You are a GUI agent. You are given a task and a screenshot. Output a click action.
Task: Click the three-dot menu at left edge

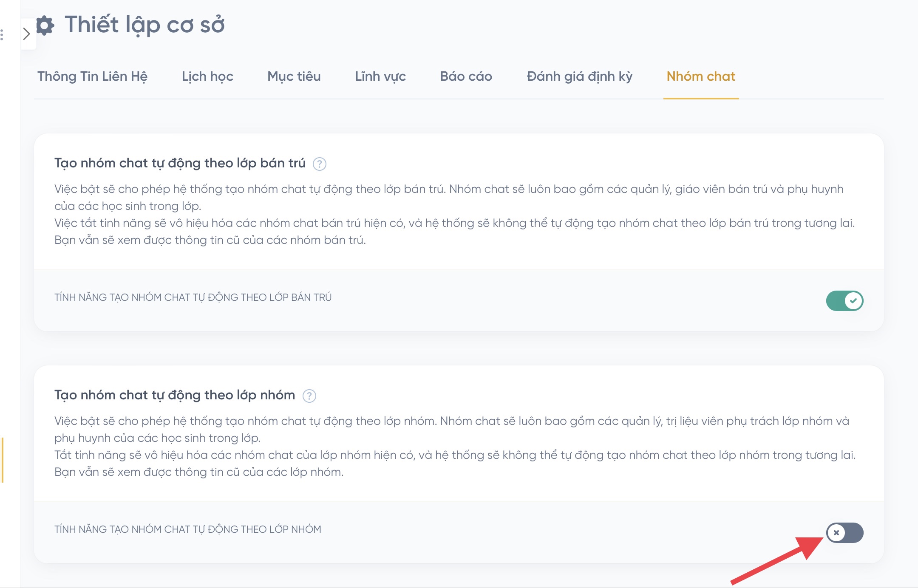click(2, 35)
